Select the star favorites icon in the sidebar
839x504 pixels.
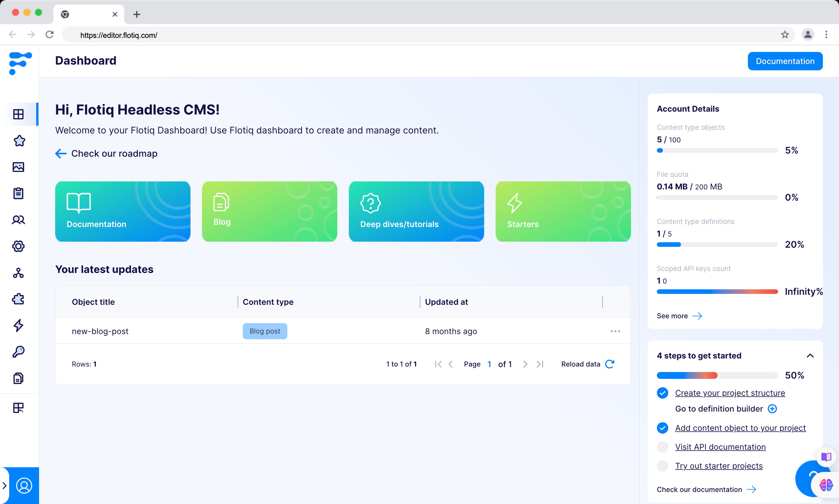[x=19, y=141]
